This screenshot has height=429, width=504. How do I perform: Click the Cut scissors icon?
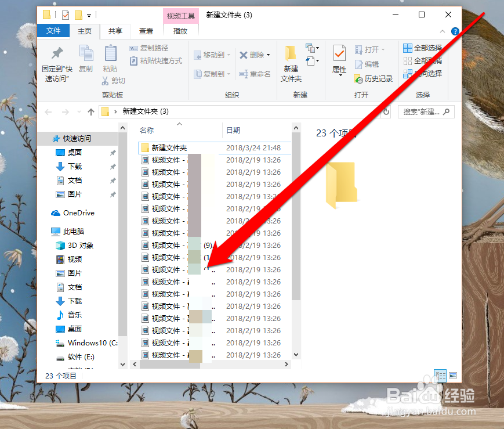coord(105,81)
